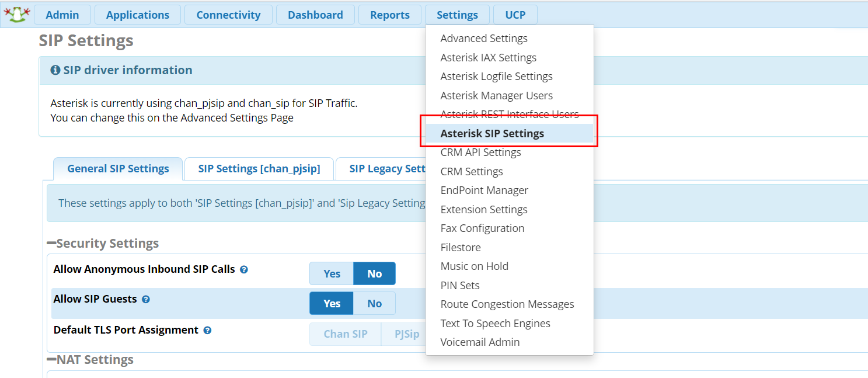Click the FreePBX frog logo
This screenshot has width=868, height=378.
point(16,15)
